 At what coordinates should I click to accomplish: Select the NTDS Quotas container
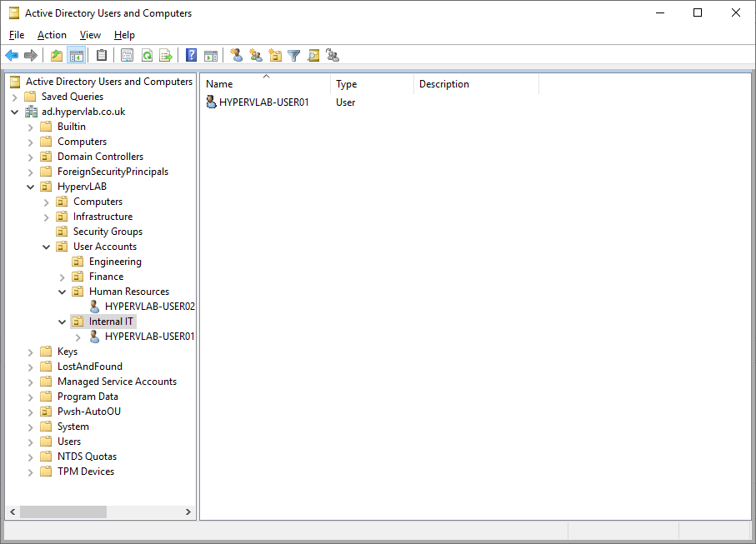[x=87, y=457]
